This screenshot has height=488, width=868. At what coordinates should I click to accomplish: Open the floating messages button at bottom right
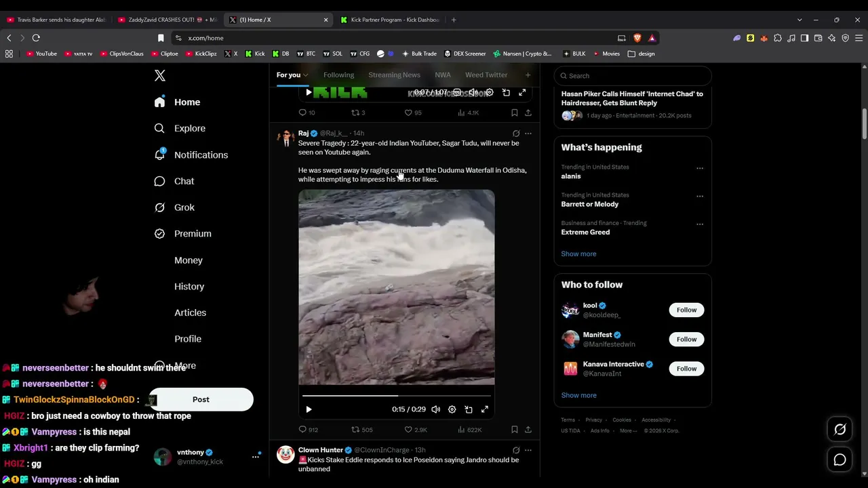click(x=840, y=460)
